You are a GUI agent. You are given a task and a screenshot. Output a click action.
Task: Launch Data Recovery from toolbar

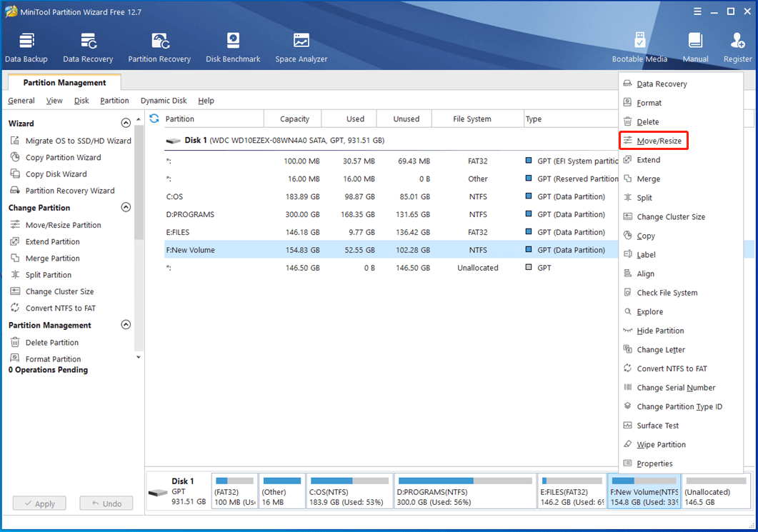[88, 48]
